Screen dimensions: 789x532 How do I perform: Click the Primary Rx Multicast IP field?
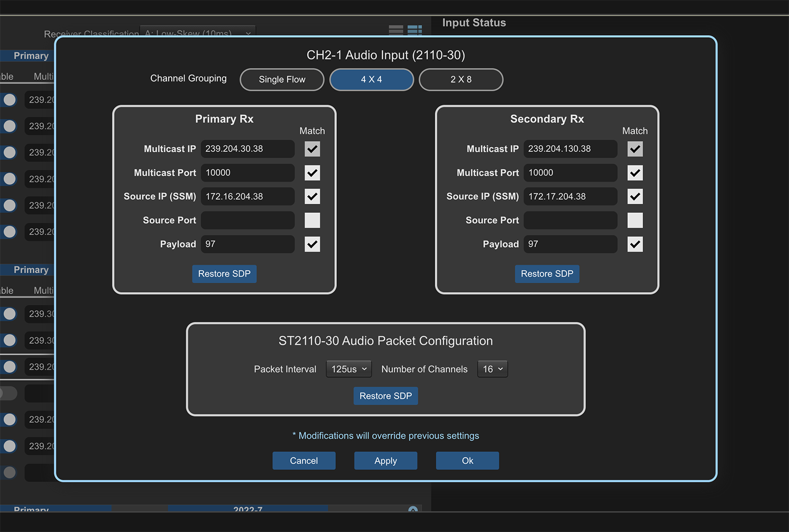tap(248, 149)
